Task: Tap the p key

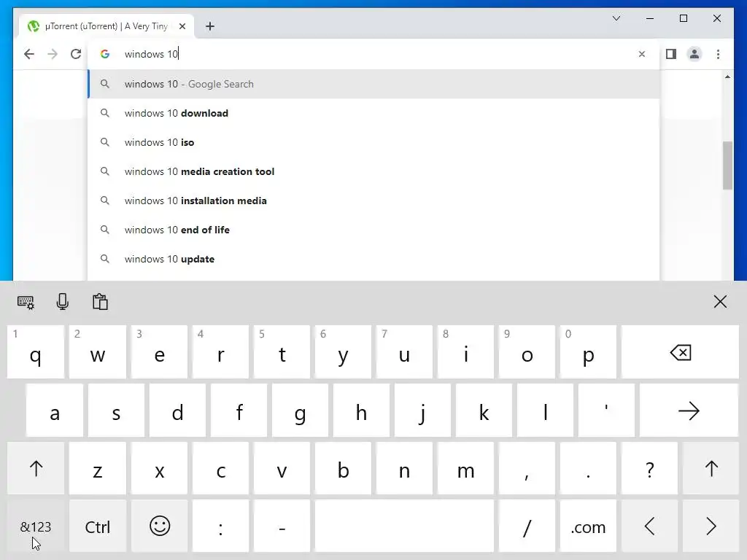Action: [589, 352]
